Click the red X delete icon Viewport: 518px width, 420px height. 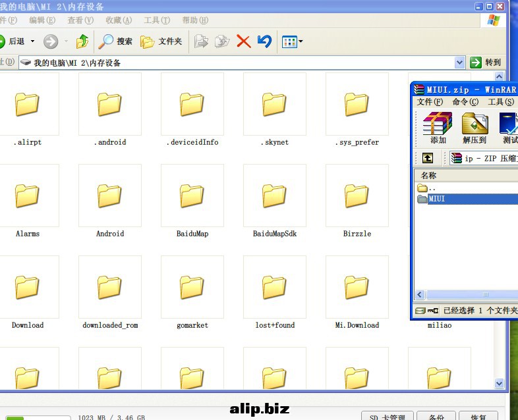coord(243,41)
